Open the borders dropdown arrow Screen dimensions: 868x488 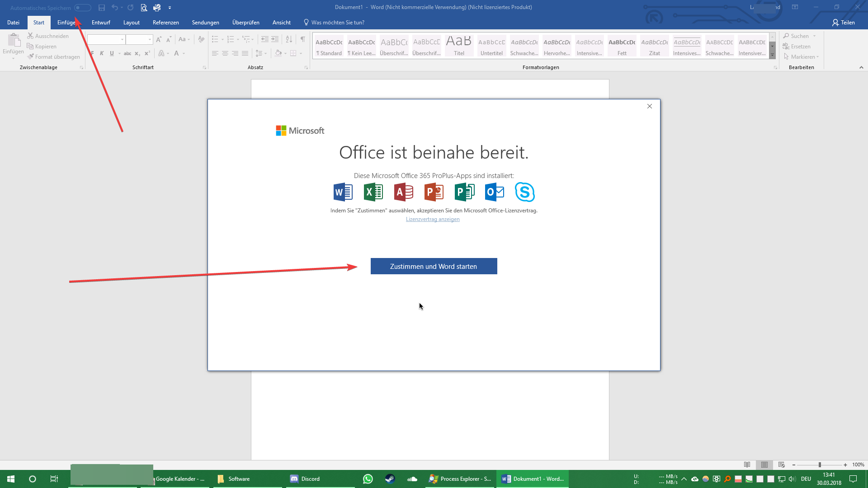coord(301,53)
